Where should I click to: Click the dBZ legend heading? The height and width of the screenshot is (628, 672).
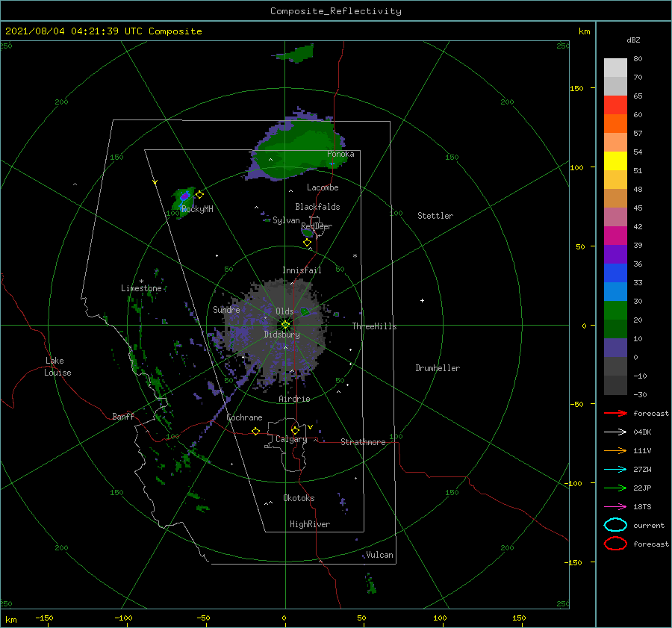633,40
